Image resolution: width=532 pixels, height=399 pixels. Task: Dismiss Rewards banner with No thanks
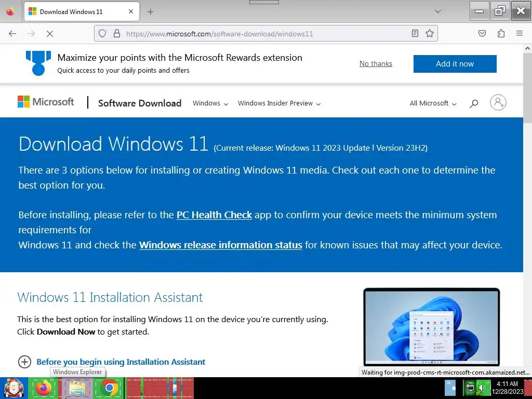(376, 63)
